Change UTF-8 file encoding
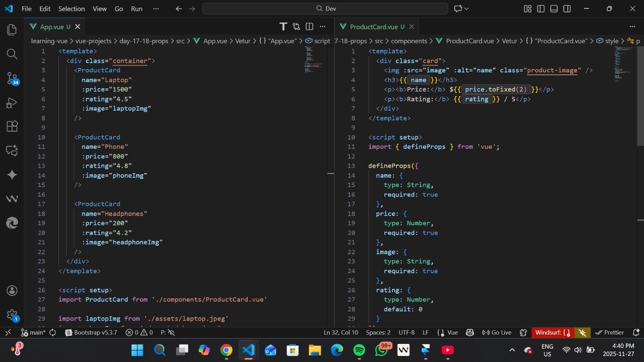 406,333
